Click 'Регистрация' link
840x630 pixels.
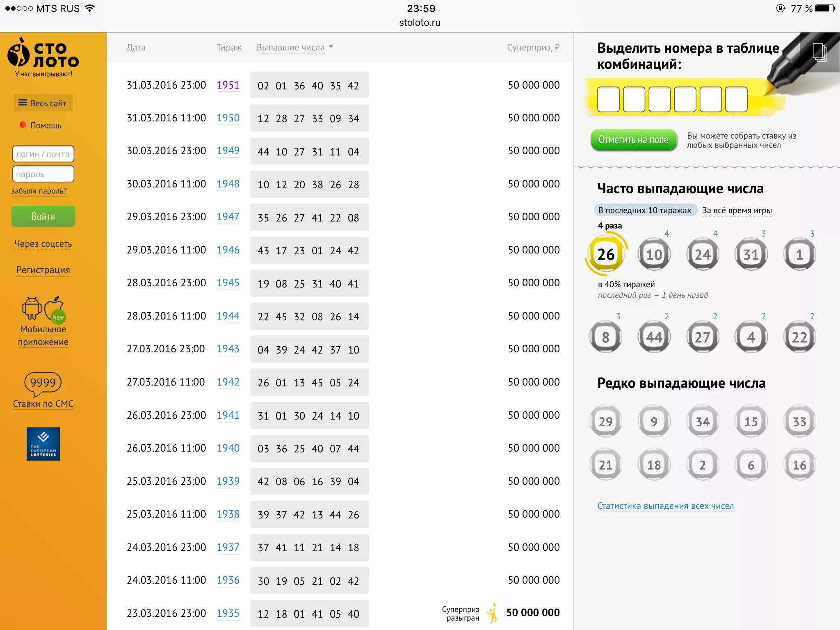pos(42,269)
